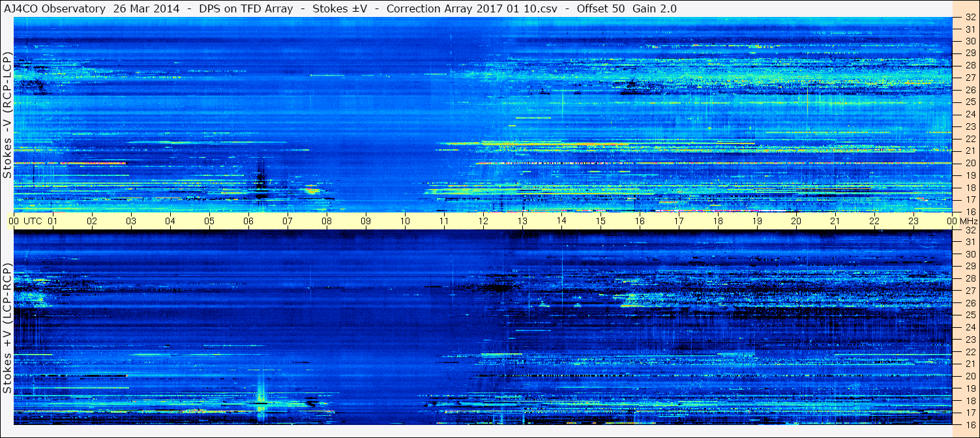Click the Gain 2.0 value in header
The height and width of the screenshot is (438, 980).
coord(655,8)
